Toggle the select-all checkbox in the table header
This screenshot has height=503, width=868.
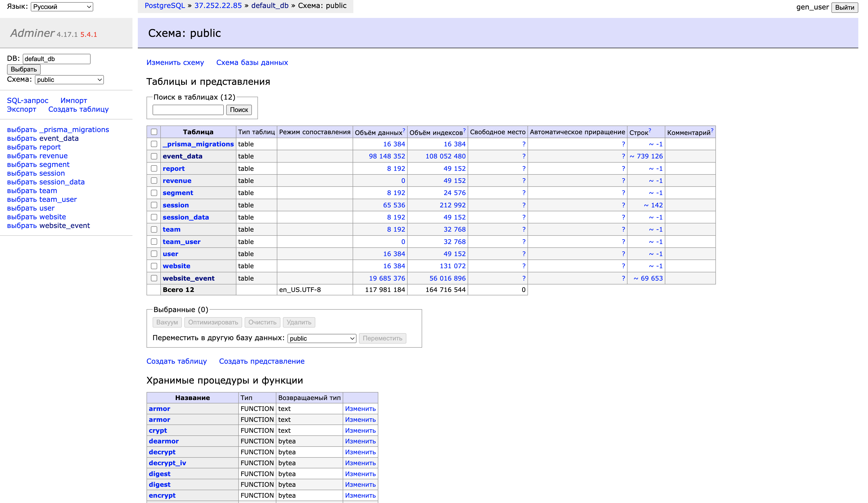click(154, 132)
